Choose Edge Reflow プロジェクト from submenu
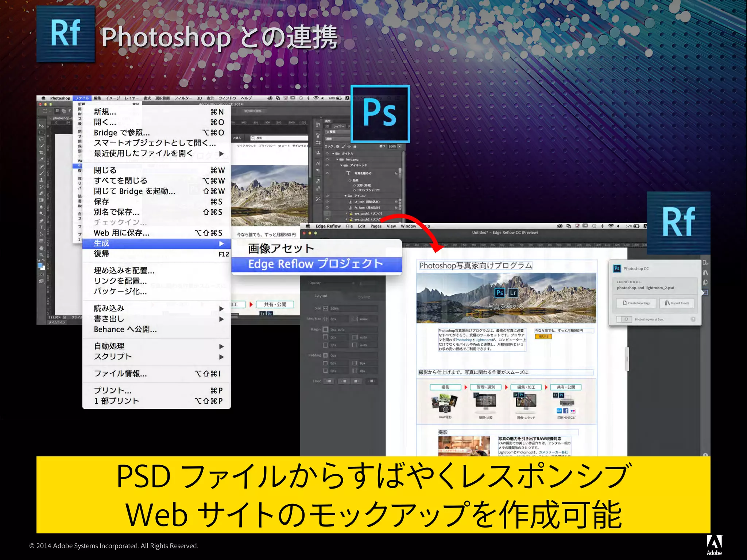Viewport: 747px width, 560px height. click(x=317, y=264)
